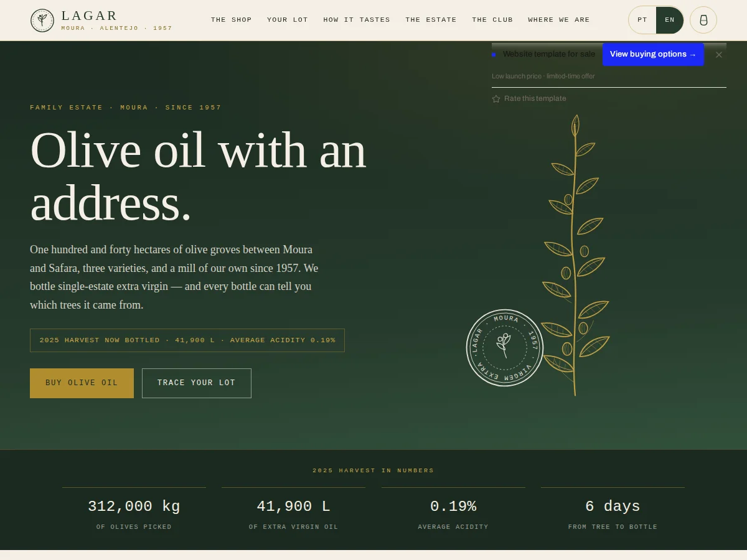Open the shopping bag cart icon
747x560 pixels.
(x=703, y=20)
